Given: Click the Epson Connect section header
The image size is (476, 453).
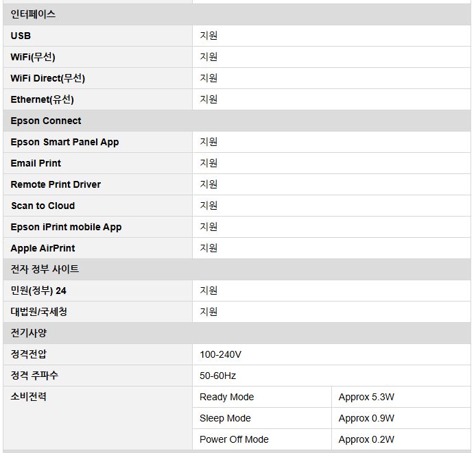Looking at the screenshot, I should 46,121.
